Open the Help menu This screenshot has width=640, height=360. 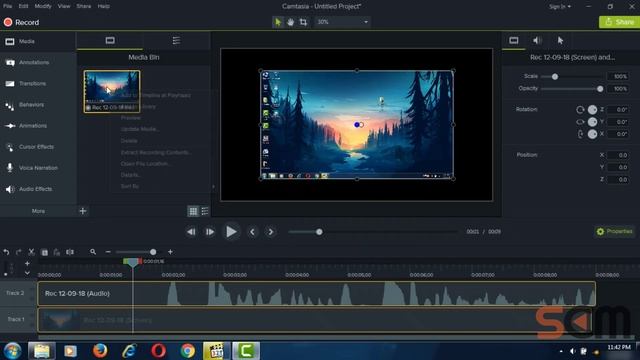pyautogui.click(x=104, y=7)
